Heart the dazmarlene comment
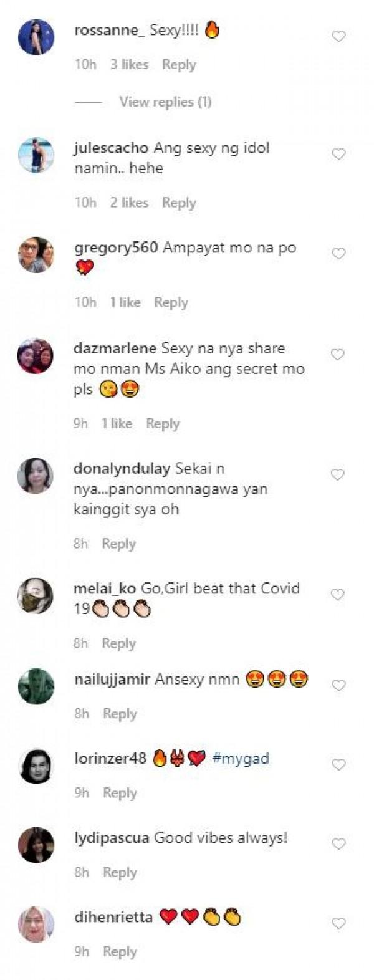Viewport: 374px width, 980px height. 337,355
